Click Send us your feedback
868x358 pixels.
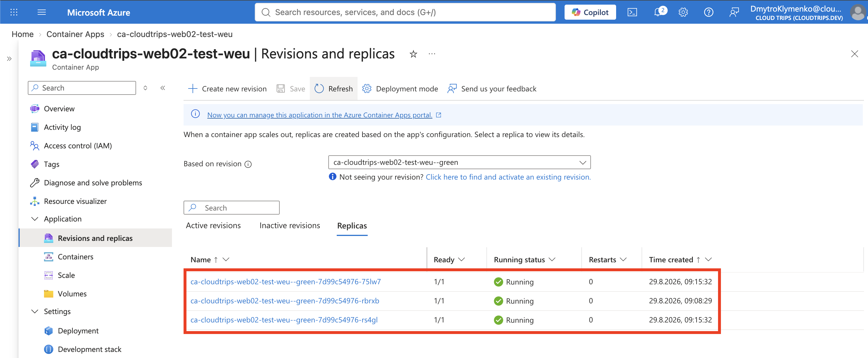(492, 89)
